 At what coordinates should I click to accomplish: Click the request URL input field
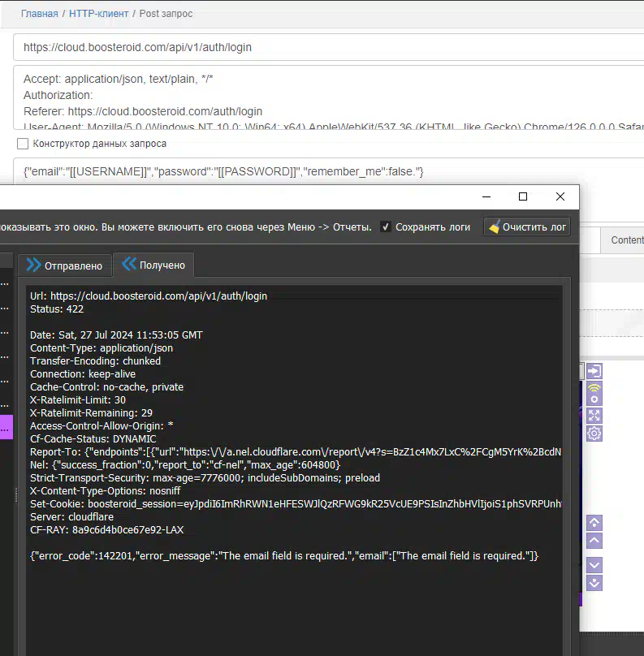pyautogui.click(x=328, y=47)
